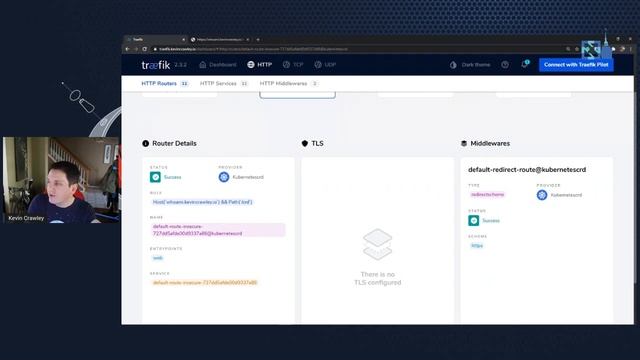640x360 pixels.
Task: Toggle the Dark theme option
Action: (x=470, y=64)
